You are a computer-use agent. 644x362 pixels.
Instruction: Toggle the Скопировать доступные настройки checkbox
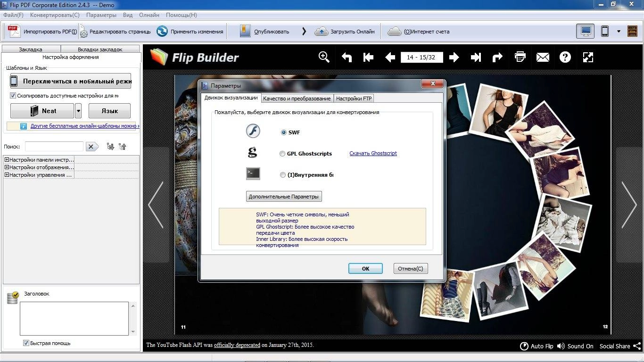click(13, 96)
